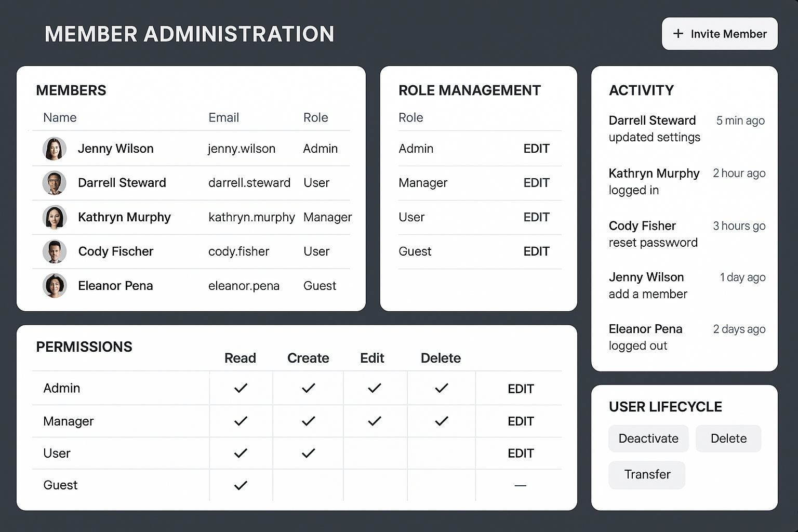Edit the Admin role in Role Management
The image size is (798, 532).
point(536,149)
